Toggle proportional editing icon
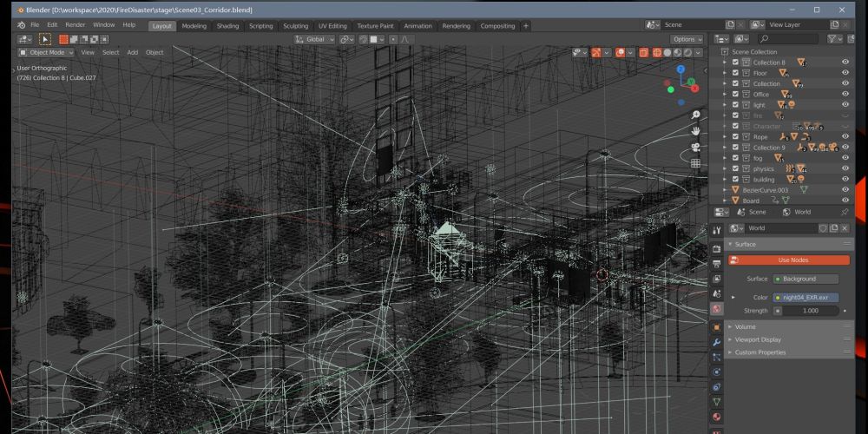 click(x=393, y=39)
